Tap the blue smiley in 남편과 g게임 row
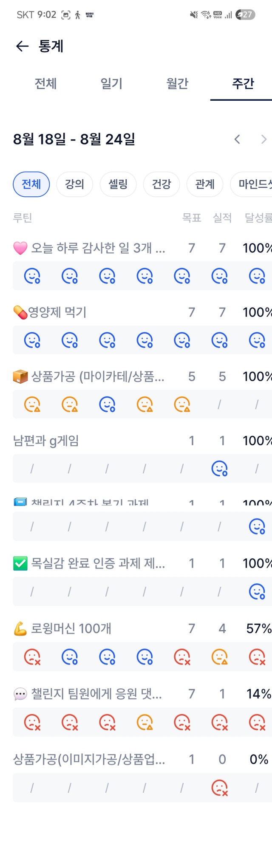Image resolution: width=272 pixels, height=868 pixels. tap(220, 468)
